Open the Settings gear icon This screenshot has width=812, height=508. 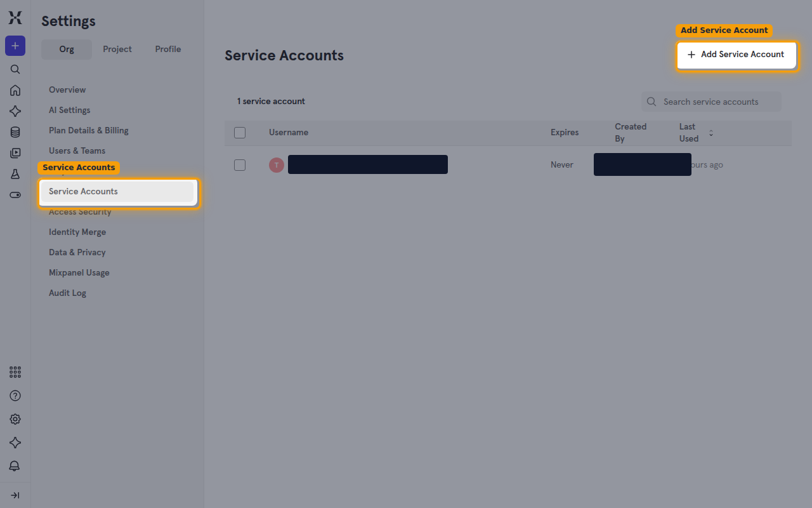(x=15, y=419)
